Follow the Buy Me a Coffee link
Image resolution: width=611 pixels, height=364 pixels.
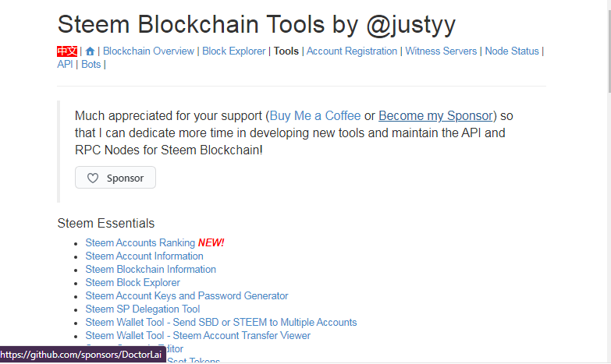click(315, 116)
